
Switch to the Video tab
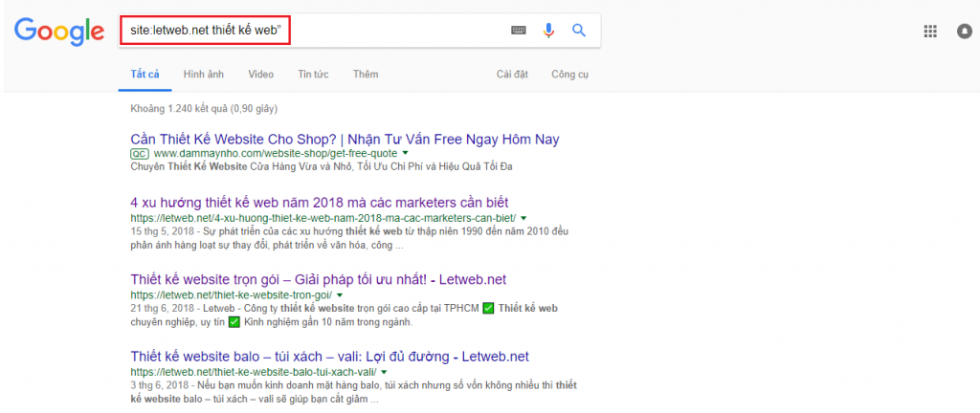(260, 75)
